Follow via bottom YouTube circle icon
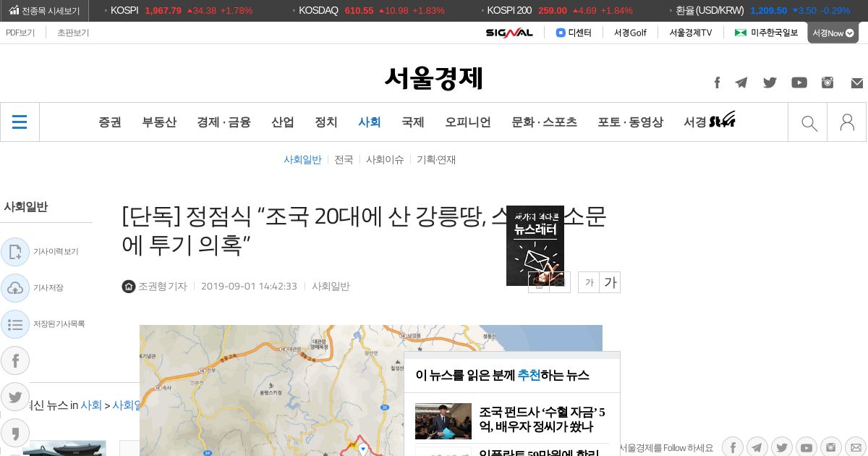 (x=807, y=447)
